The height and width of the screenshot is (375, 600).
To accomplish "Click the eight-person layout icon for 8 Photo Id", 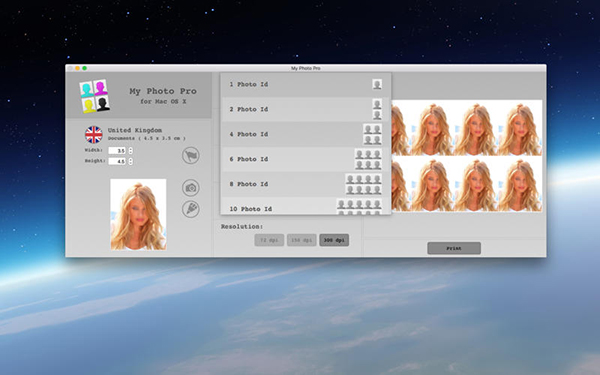I will [x=364, y=184].
